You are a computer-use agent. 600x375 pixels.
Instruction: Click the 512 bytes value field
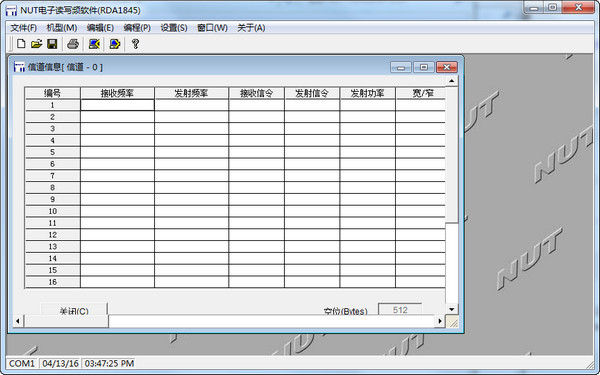pos(400,309)
